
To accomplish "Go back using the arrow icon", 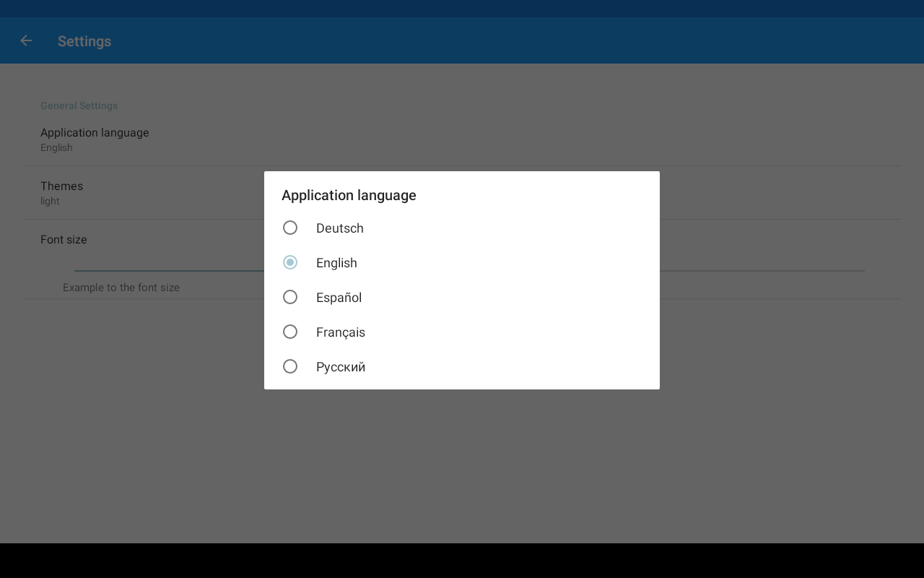I will pyautogui.click(x=26, y=41).
